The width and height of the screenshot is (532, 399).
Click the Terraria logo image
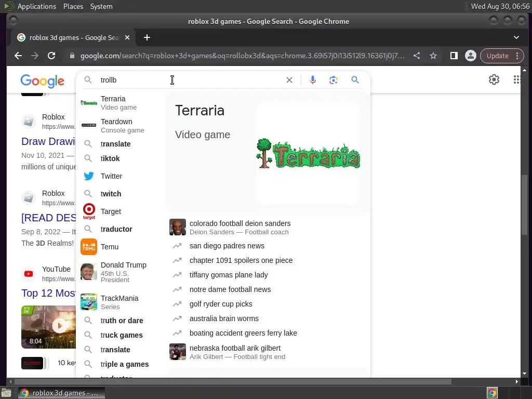[x=308, y=154]
